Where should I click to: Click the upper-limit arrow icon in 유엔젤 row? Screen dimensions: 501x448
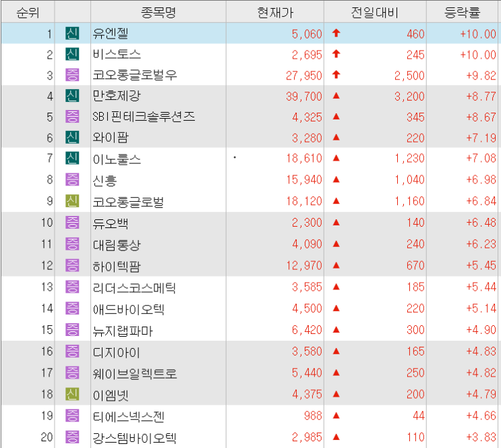[336, 33]
